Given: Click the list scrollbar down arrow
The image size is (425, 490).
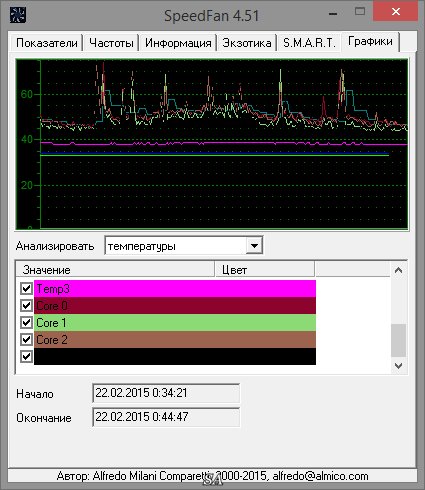Looking at the screenshot, I should (398, 366).
